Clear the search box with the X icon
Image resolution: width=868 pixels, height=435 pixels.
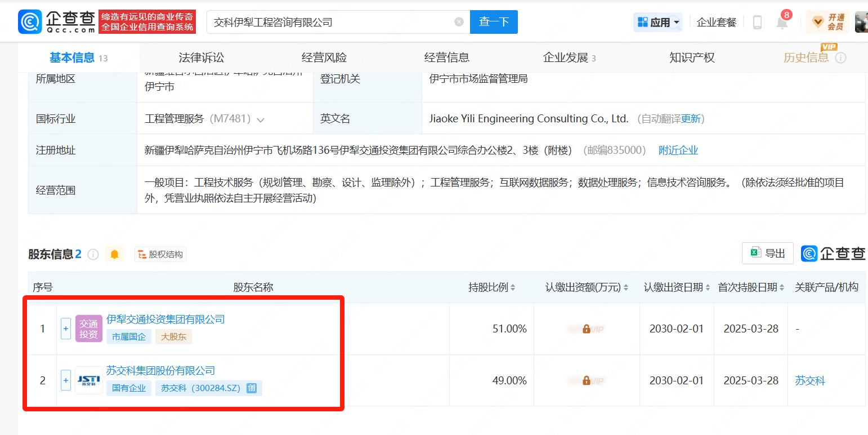coord(459,22)
